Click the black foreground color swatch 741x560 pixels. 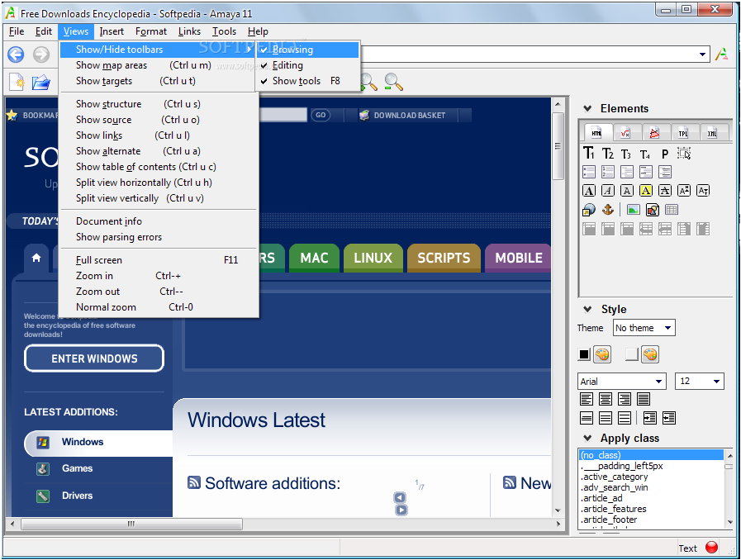tap(585, 354)
